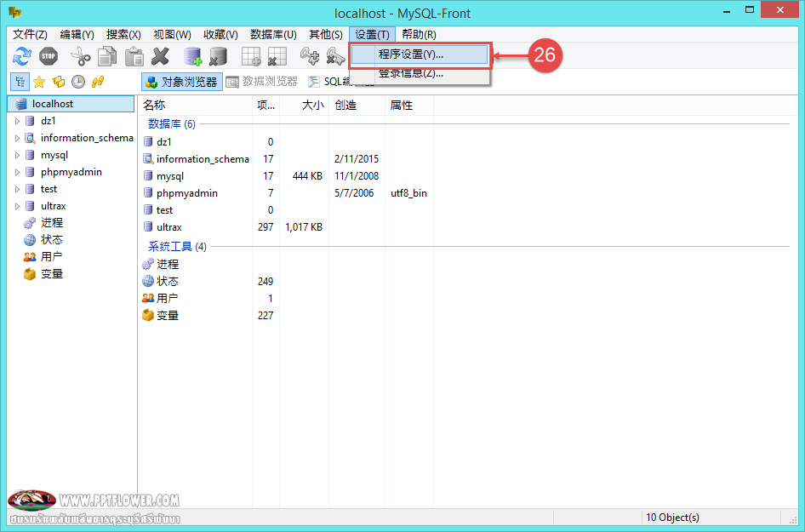805x532 pixels.
Task: Click the 变量 box icon in object list
Action: 148,315
